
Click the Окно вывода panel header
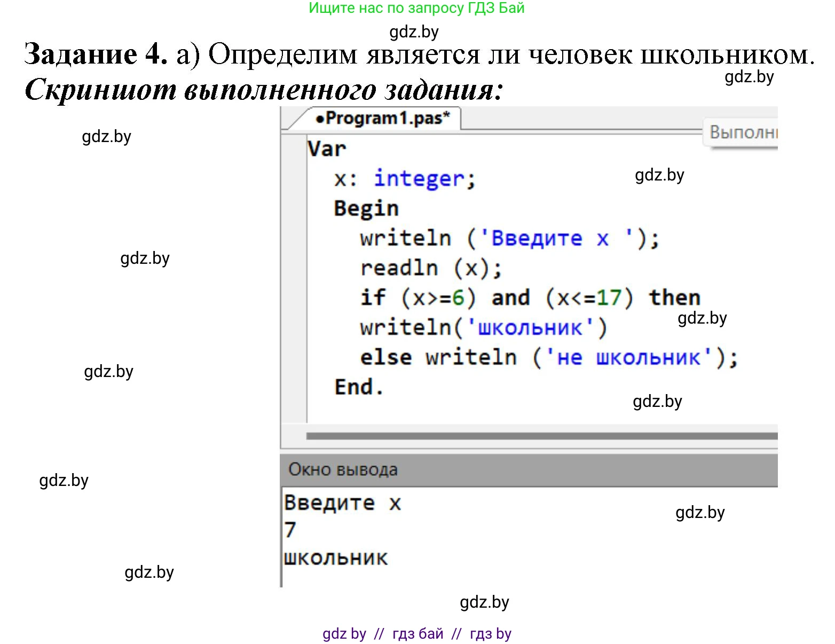[529, 469]
